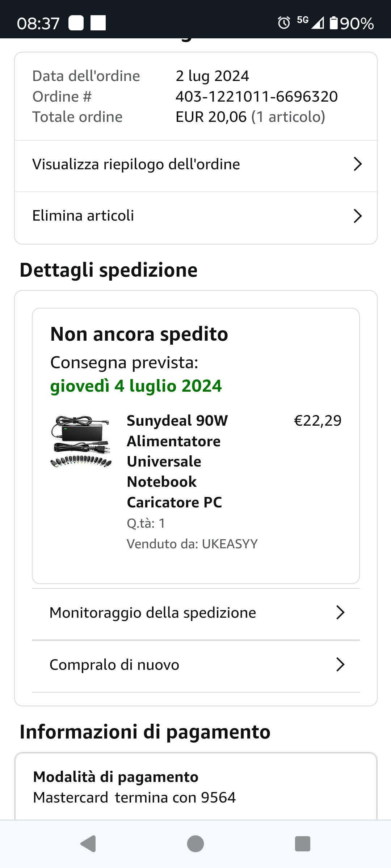
Task: Tap the alarm clock status icon
Action: click(x=284, y=23)
